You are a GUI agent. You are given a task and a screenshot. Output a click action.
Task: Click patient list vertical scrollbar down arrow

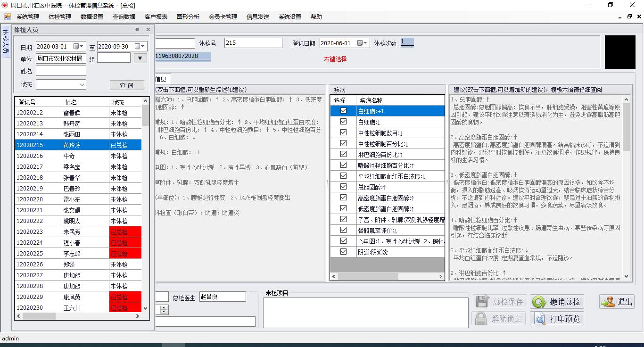click(x=145, y=308)
